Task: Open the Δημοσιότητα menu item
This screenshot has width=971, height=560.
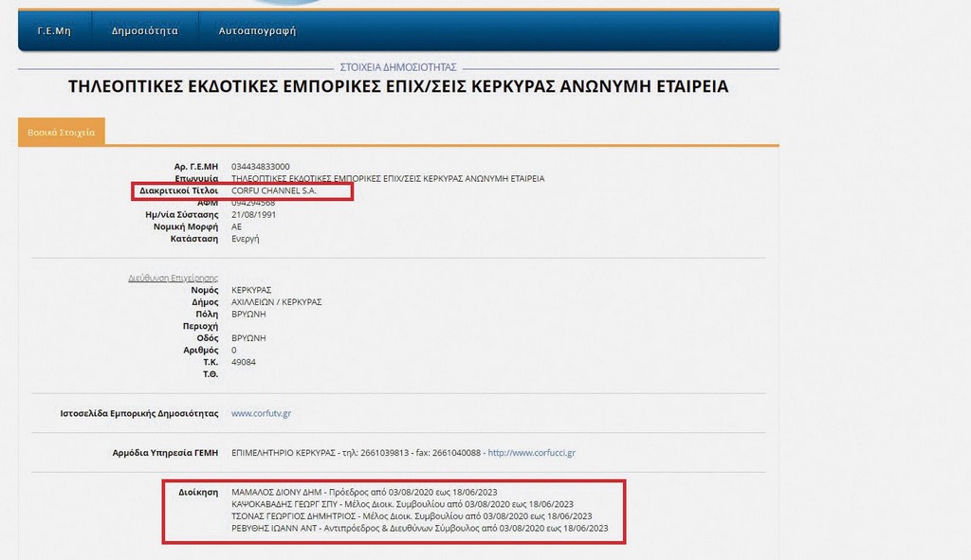Action: tap(145, 31)
